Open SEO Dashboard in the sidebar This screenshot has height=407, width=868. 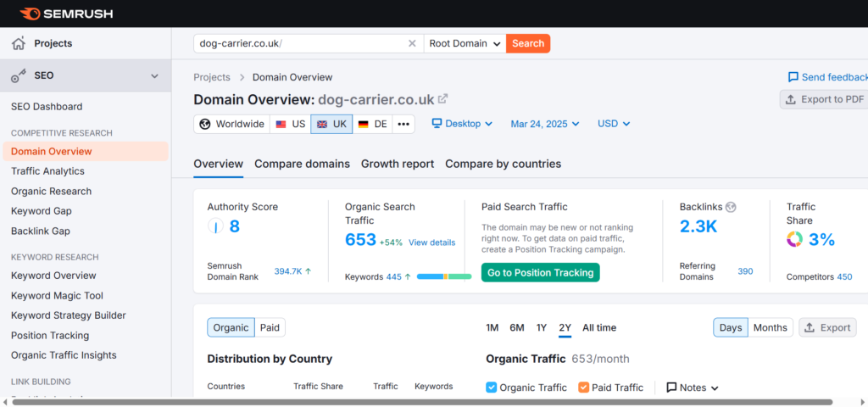pyautogui.click(x=47, y=106)
